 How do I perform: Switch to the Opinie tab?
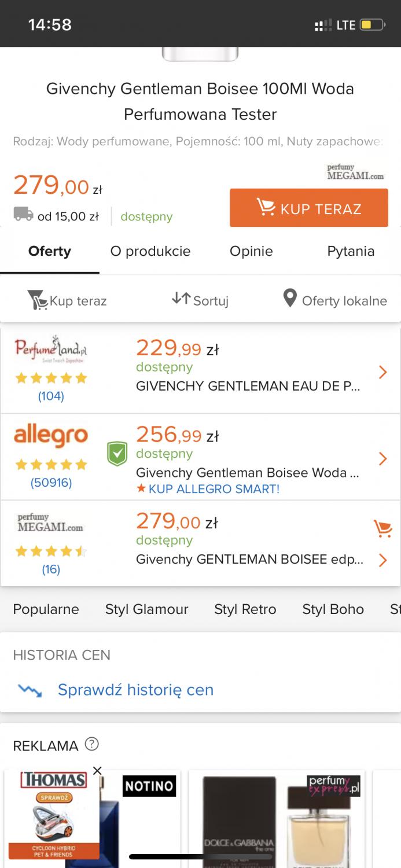251,251
